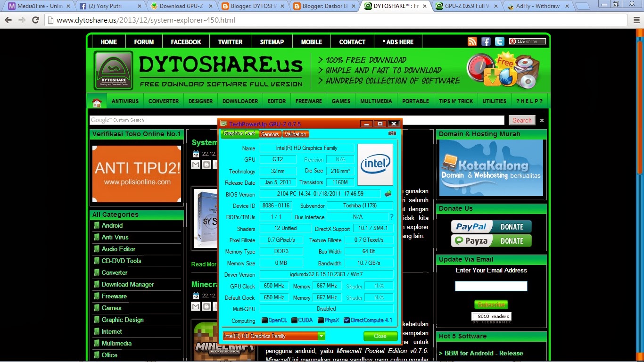The height and width of the screenshot is (362, 644).
Task: Visit the Graphic Design category link
Action: (123, 320)
